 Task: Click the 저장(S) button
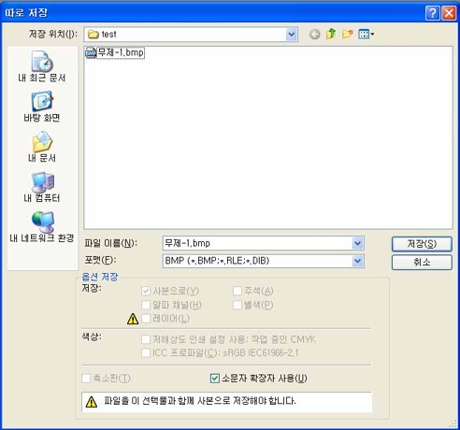(x=422, y=244)
